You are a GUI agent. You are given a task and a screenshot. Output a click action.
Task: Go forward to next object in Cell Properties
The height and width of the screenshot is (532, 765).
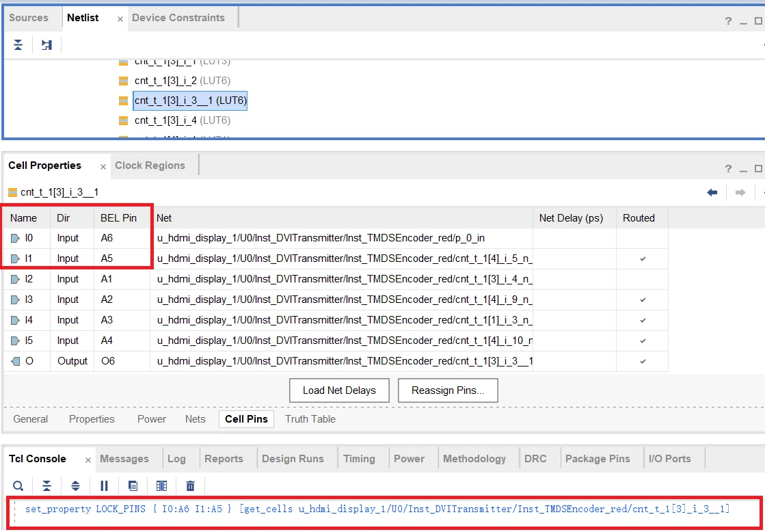[x=740, y=192]
